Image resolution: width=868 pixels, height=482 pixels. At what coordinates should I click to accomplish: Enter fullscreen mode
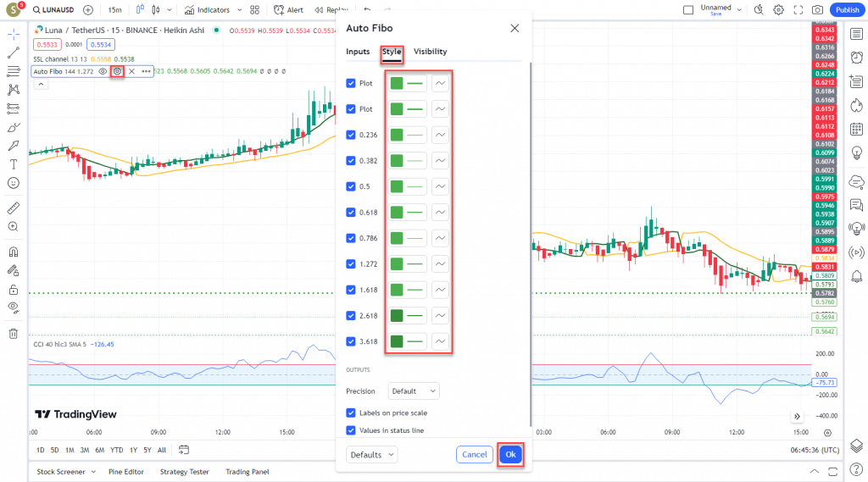click(x=798, y=10)
